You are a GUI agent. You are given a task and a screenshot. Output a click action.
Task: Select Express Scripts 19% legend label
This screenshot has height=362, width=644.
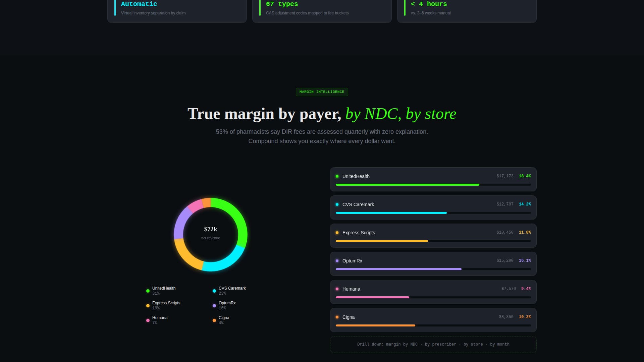(166, 305)
